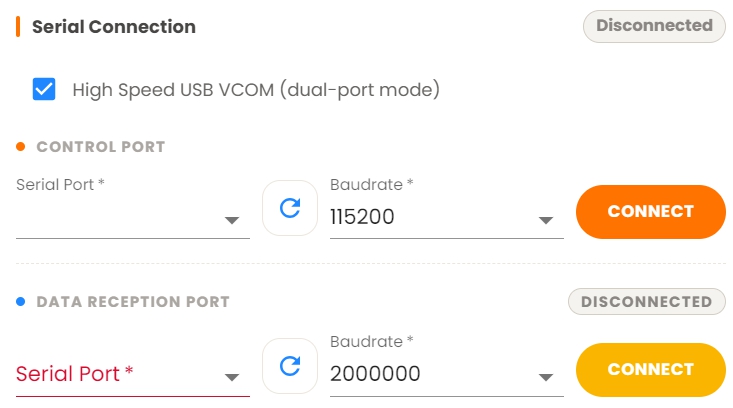Click the yellow CONNECT button for Data Port
This screenshot has width=733, height=408.
pyautogui.click(x=651, y=370)
